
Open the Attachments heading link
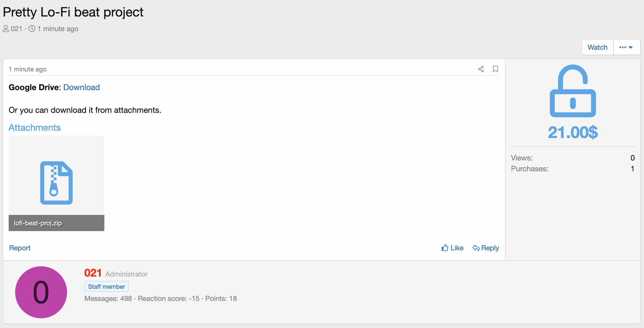click(x=35, y=127)
